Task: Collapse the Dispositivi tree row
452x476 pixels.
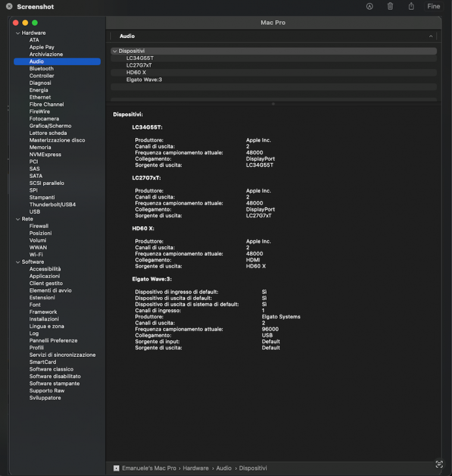Action: [115, 51]
